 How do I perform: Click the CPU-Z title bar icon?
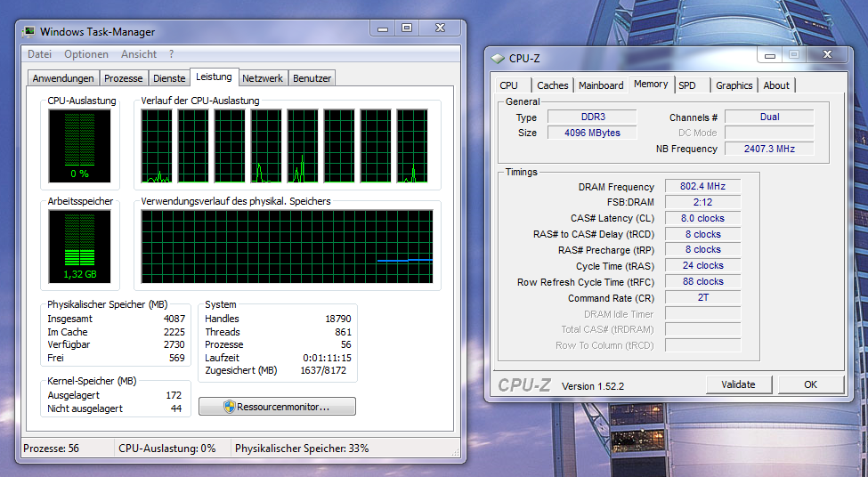(x=498, y=58)
